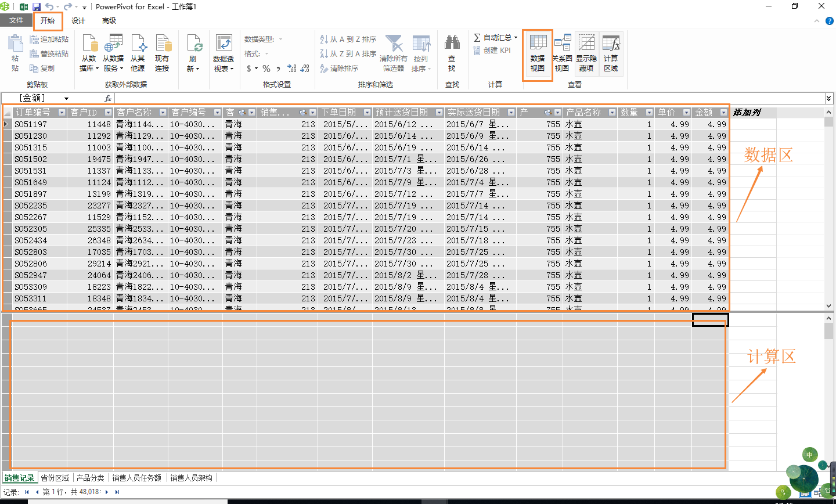The image size is (836, 504).
Task: Open filter dropdown on 数量 column
Action: [650, 113]
